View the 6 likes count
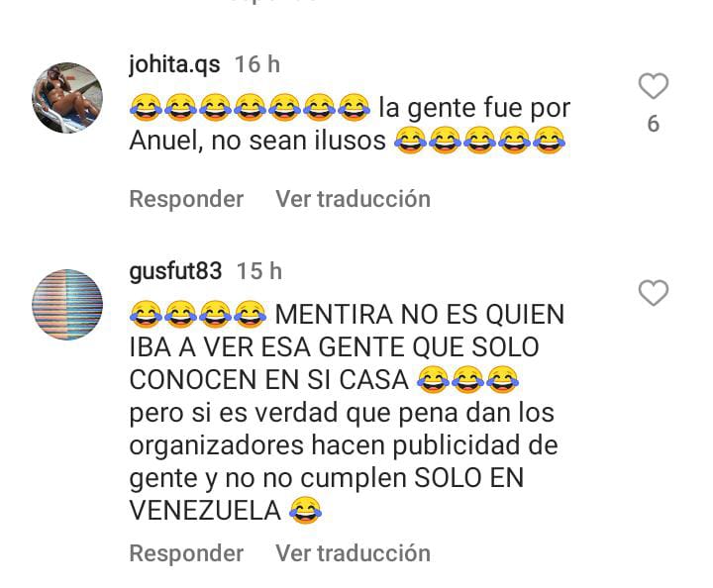This screenshot has height=588, width=713. click(654, 124)
